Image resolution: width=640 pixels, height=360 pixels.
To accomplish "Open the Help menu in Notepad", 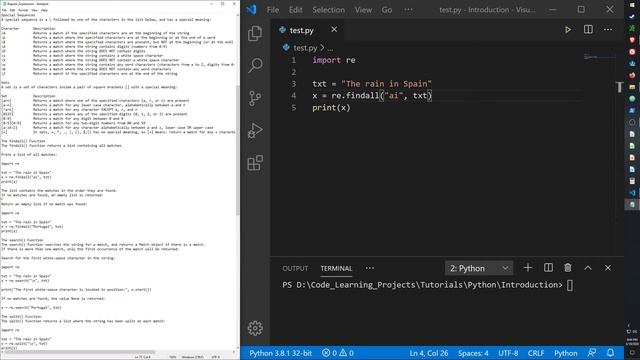I will (44, 10).
